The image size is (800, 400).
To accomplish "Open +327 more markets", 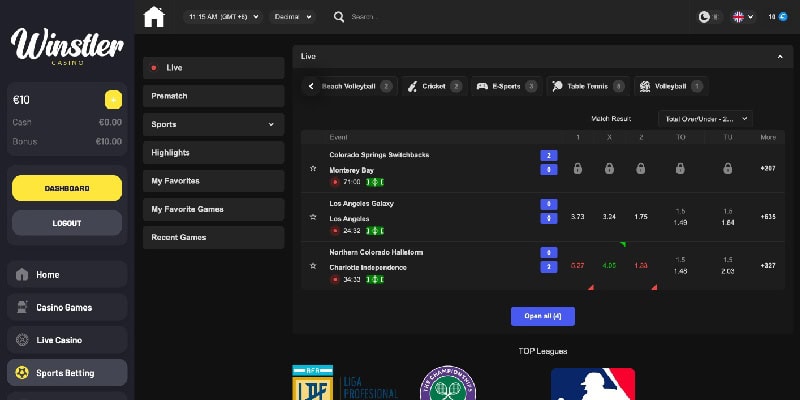I will point(768,266).
